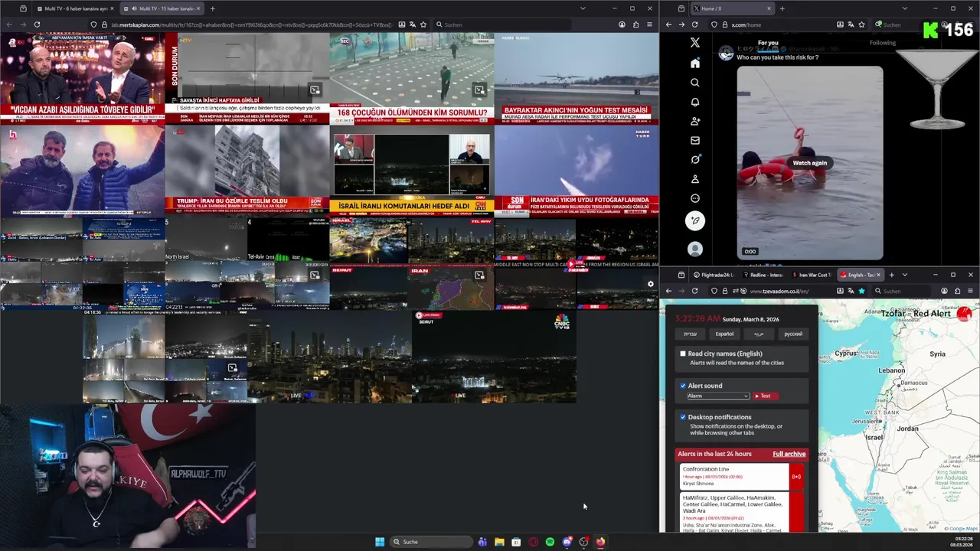Open account icon in tzevaadom browser toolbar
Image resolution: width=980 pixels, height=551 pixels.
944,291
